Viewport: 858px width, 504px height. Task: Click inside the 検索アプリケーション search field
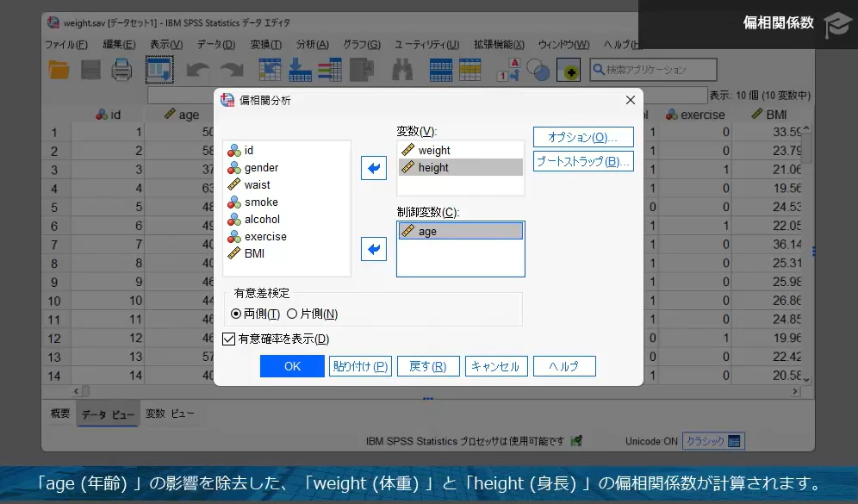coord(655,69)
